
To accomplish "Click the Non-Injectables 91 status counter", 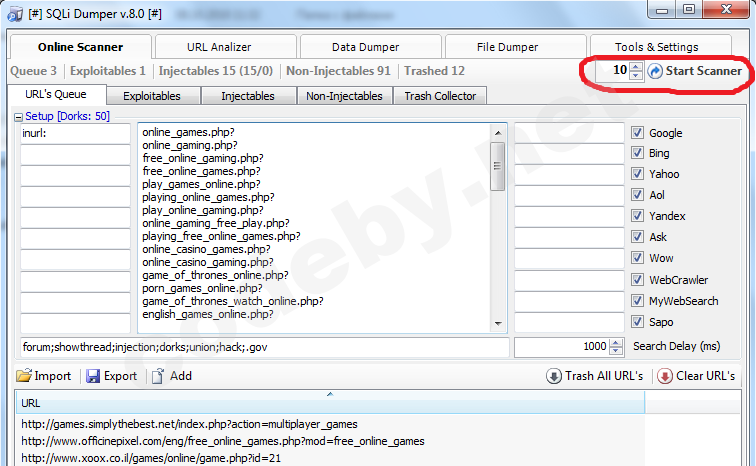I will click(338, 71).
